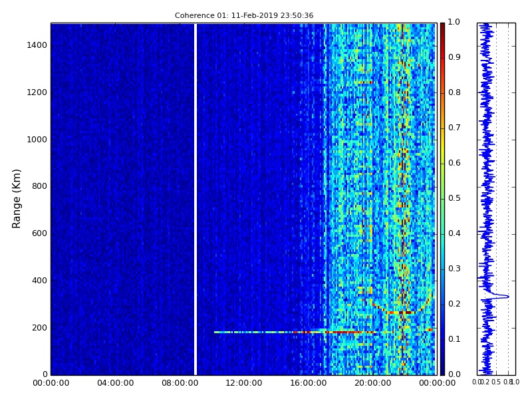Click the 0.9 value on the colorbar
532x399 pixels.
pyautogui.click(x=454, y=57)
